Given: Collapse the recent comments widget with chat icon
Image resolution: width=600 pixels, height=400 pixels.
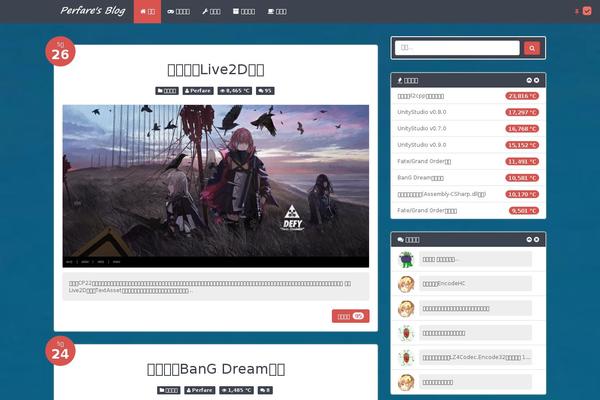Looking at the screenshot, I should 529,240.
